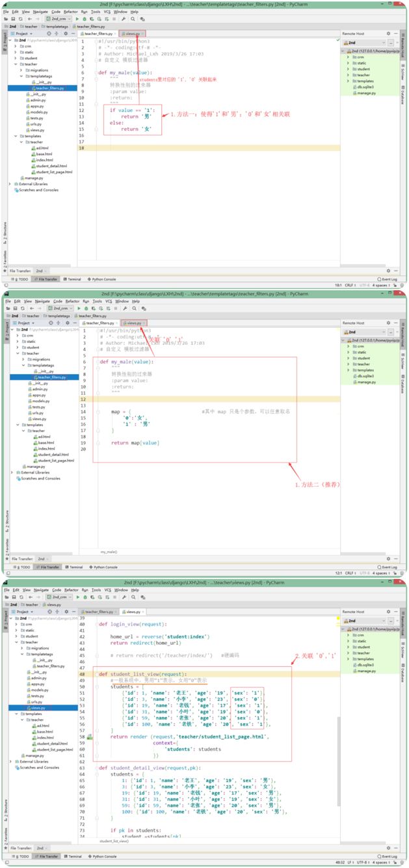Click line 48 student_list_view definition, bottom window
Viewport: 409px width, 868px height.
click(x=143, y=674)
